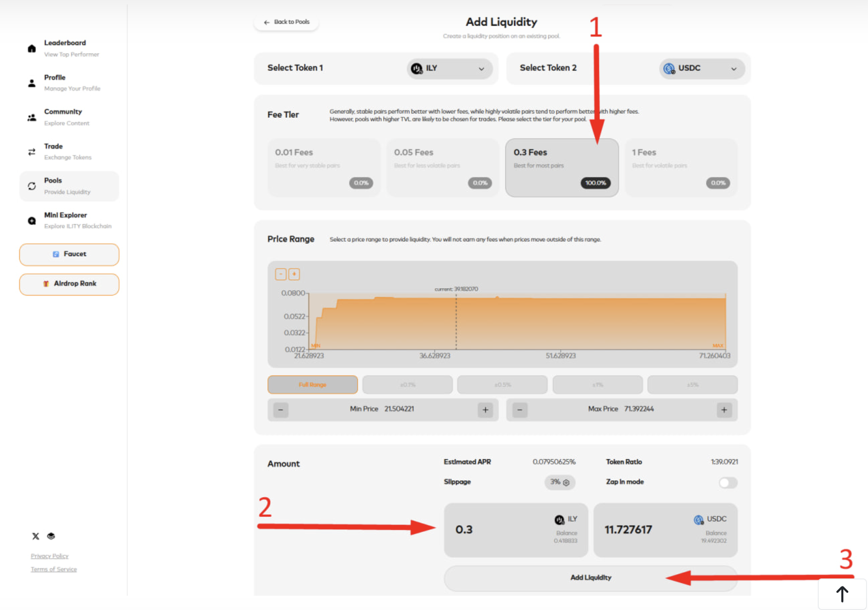868x610 pixels.
Task: Click the Back to Pools button
Action: click(x=286, y=22)
